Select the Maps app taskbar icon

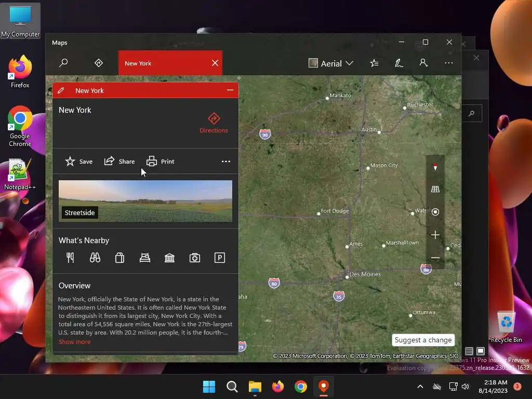324,387
